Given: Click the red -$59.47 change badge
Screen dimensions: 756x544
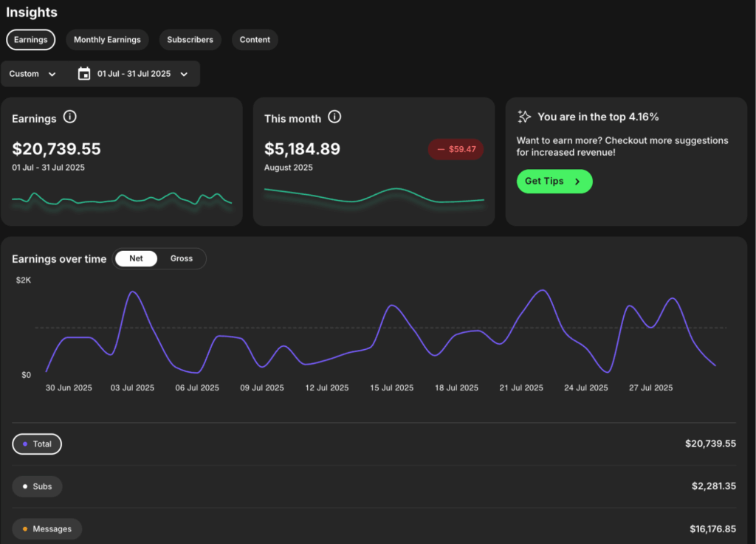Looking at the screenshot, I should tap(456, 149).
